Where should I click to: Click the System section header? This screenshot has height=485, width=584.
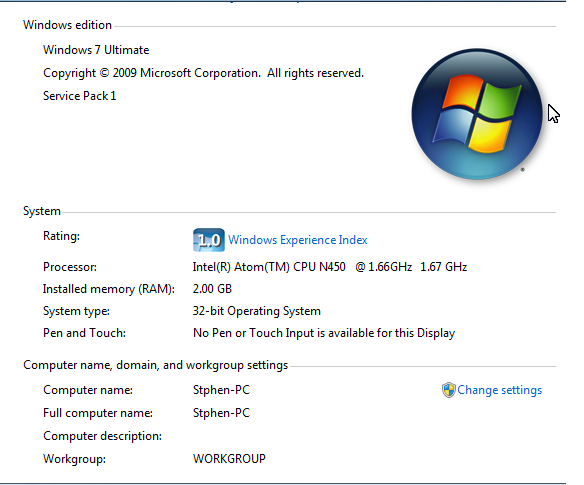coord(42,211)
